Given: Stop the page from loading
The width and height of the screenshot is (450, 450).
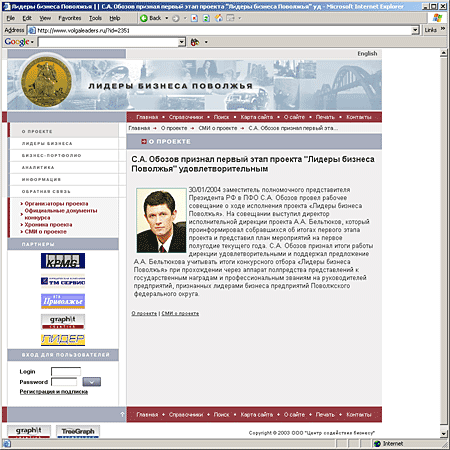Looking at the screenshot, I should [195, 18].
